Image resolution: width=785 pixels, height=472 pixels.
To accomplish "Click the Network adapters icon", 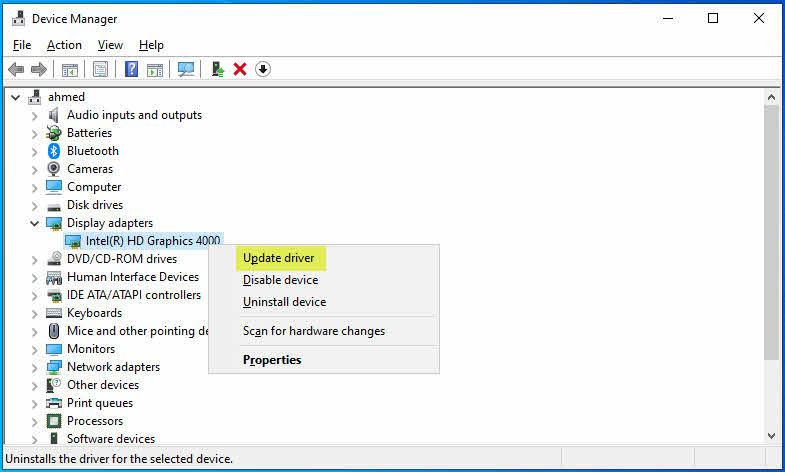I will point(54,367).
